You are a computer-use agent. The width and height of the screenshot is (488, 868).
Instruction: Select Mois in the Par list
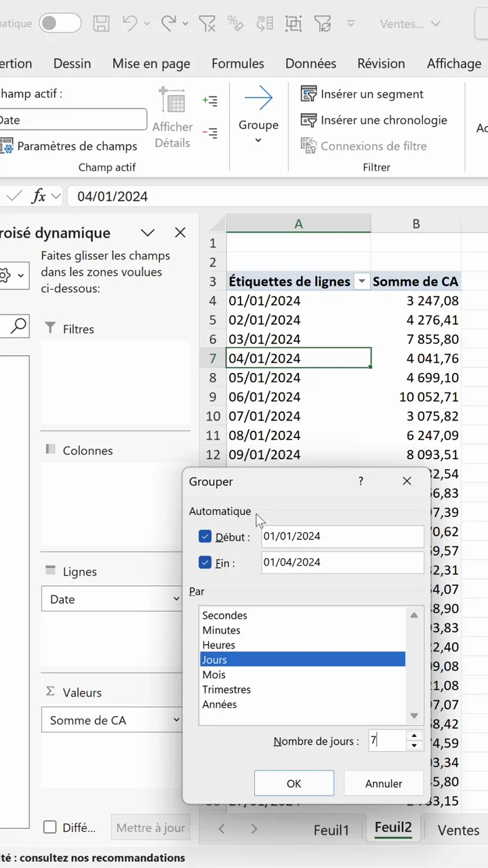303,675
